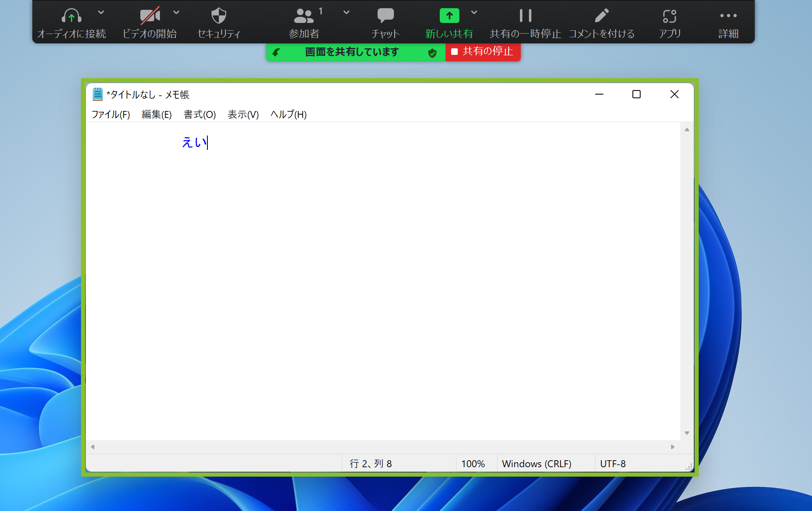Expand the audio options chevron
This screenshot has width=812, height=511.
tap(101, 12)
